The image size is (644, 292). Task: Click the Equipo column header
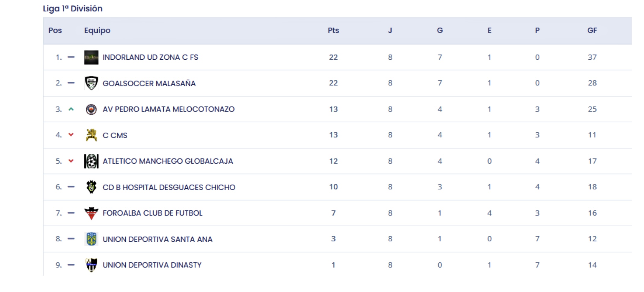pos(97,30)
